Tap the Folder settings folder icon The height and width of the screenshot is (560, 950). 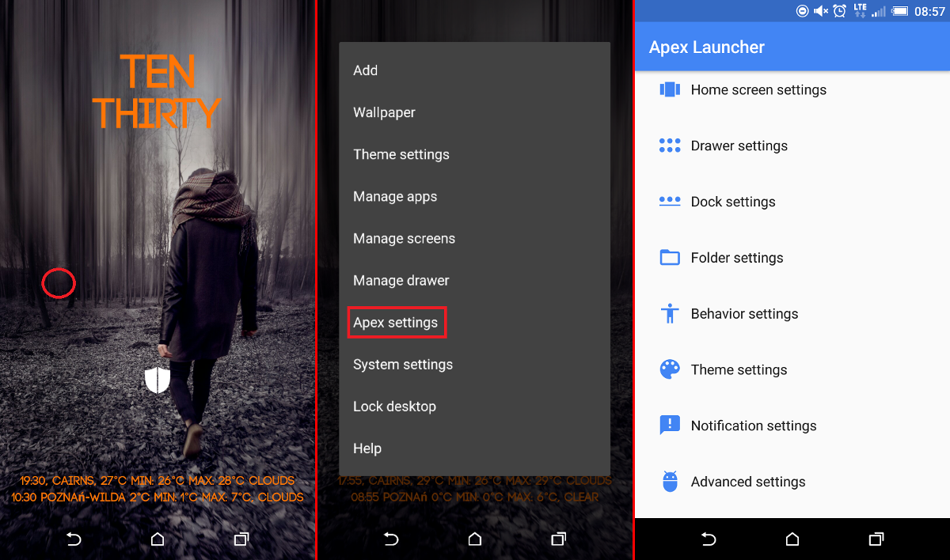point(670,257)
